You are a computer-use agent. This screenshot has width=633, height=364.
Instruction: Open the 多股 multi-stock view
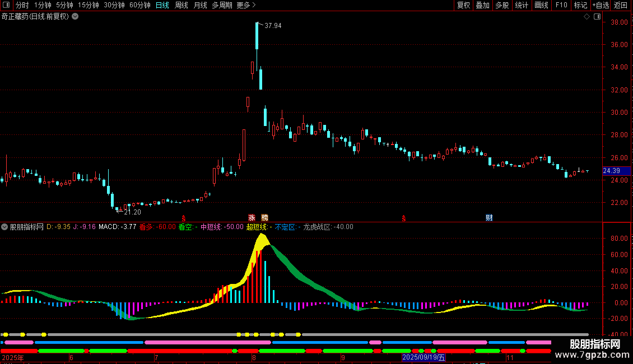[x=502, y=5]
